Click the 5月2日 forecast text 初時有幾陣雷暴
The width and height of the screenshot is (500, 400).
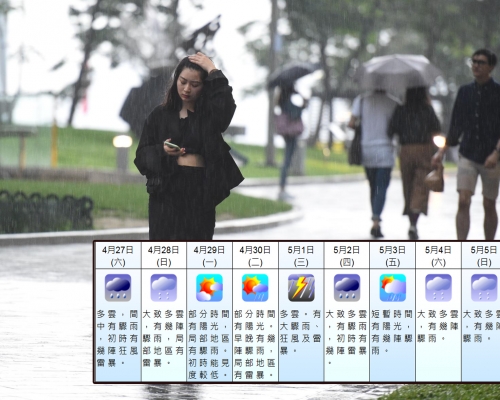346,344
